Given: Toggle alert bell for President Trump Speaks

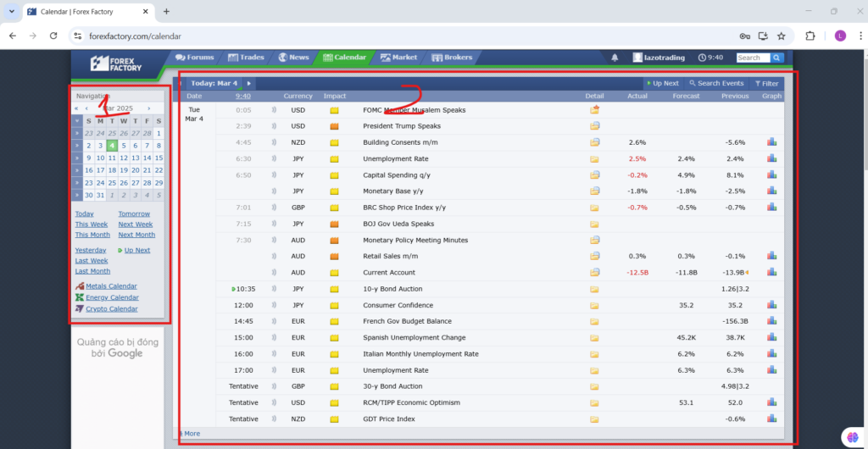Looking at the screenshot, I should pyautogui.click(x=274, y=126).
